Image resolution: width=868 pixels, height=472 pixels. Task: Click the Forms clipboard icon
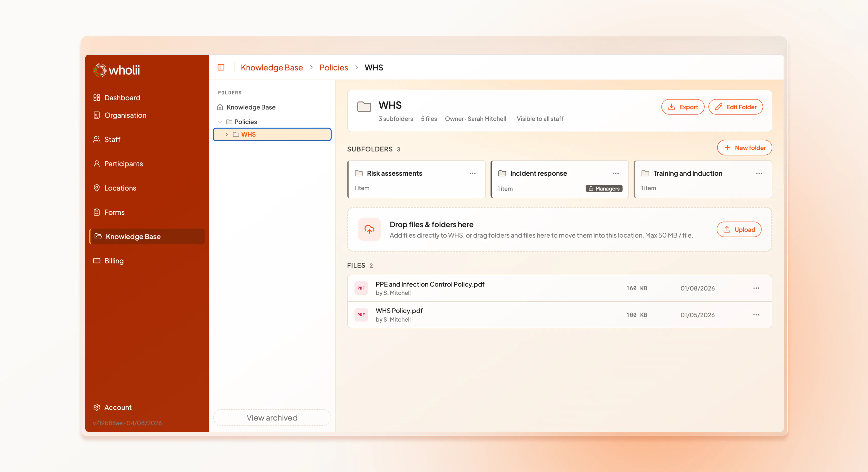pyautogui.click(x=97, y=212)
